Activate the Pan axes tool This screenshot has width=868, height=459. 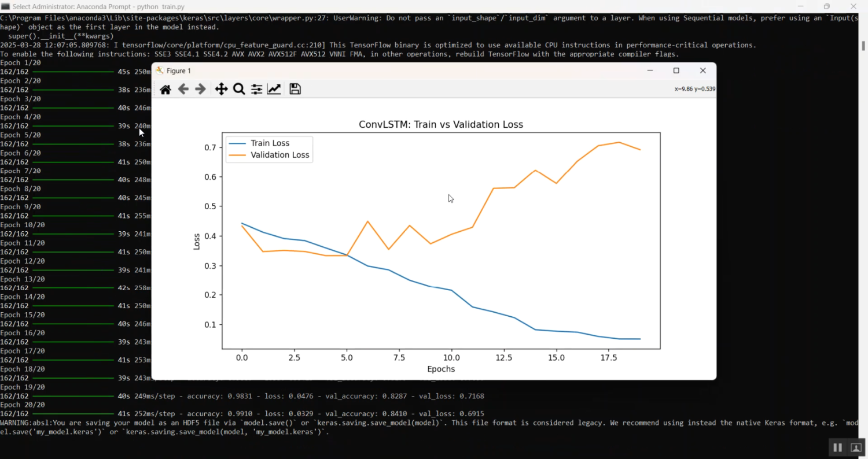(x=221, y=89)
